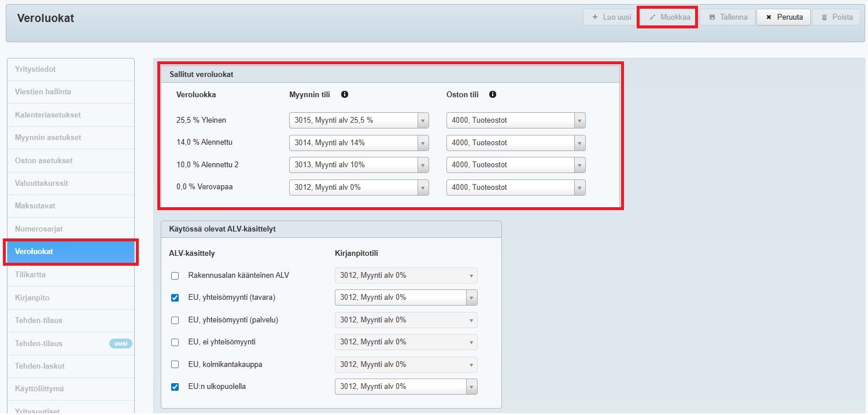Click the 'uusi' badge on Tehden-tilaus
This screenshot has height=415, width=868.
point(121,343)
